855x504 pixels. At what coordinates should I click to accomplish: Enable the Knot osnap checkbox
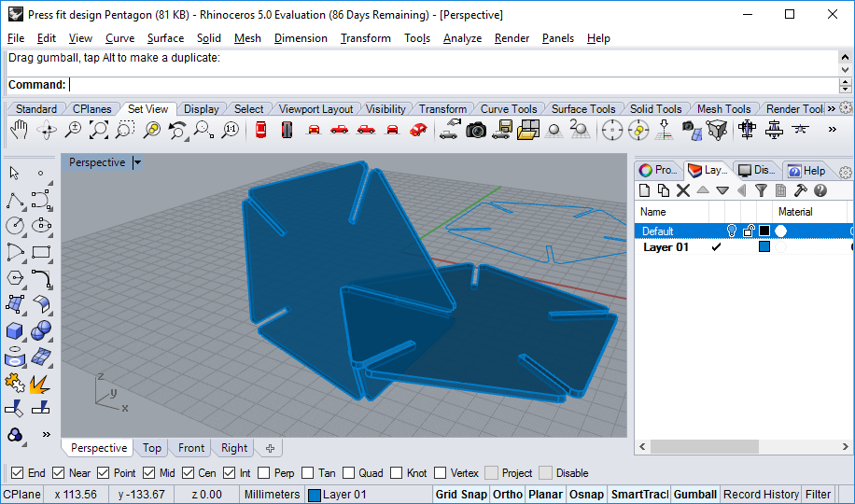point(397,473)
